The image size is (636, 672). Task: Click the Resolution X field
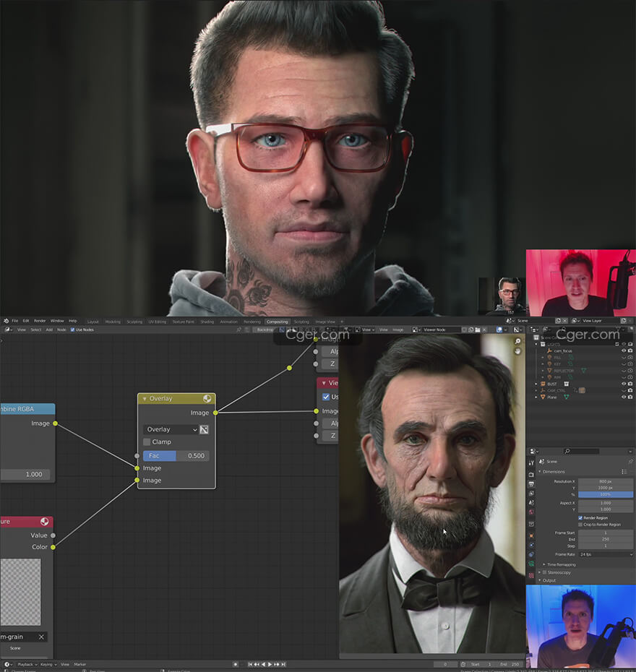tap(606, 481)
